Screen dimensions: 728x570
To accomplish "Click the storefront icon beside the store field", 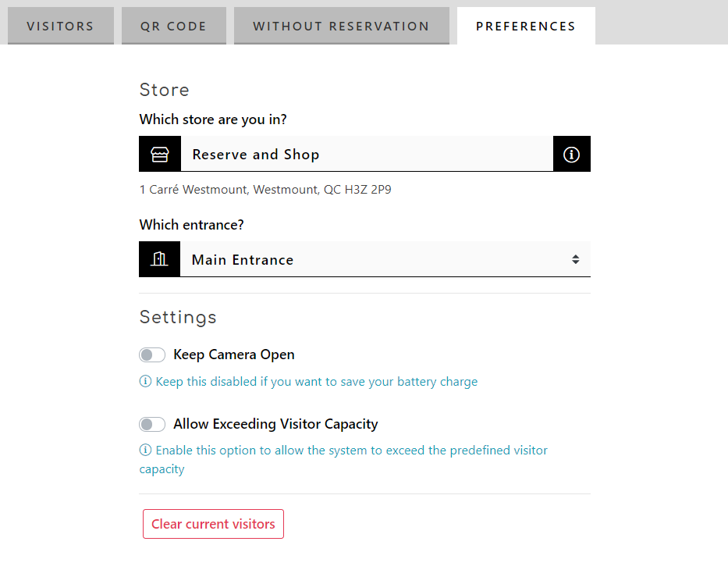I will click(160, 155).
